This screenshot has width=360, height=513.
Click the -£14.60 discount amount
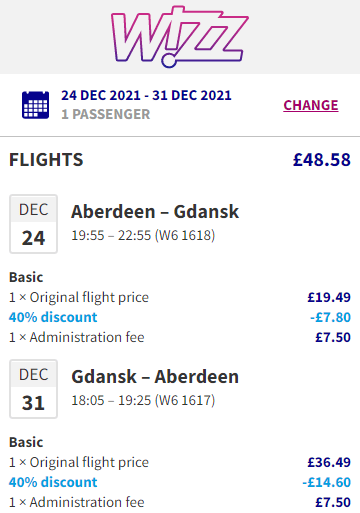(326, 482)
